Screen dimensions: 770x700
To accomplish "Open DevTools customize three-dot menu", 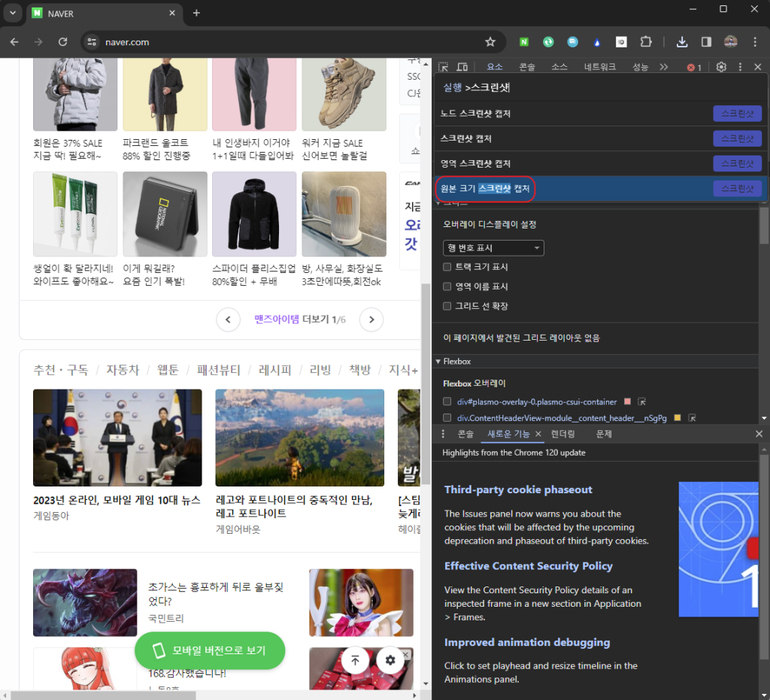I will click(x=740, y=67).
